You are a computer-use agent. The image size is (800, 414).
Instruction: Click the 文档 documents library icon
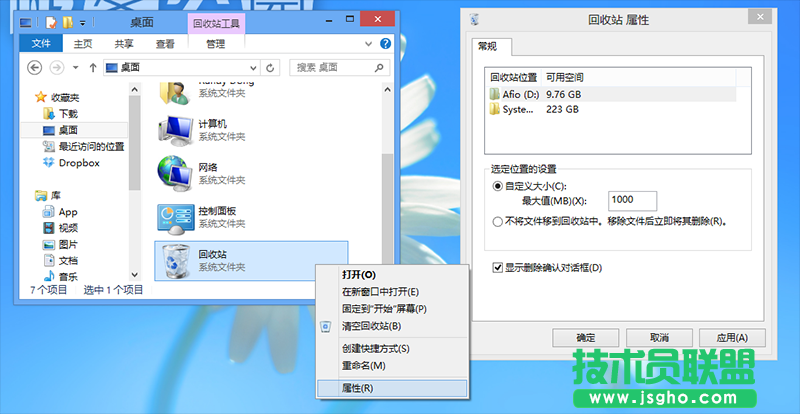point(48,261)
